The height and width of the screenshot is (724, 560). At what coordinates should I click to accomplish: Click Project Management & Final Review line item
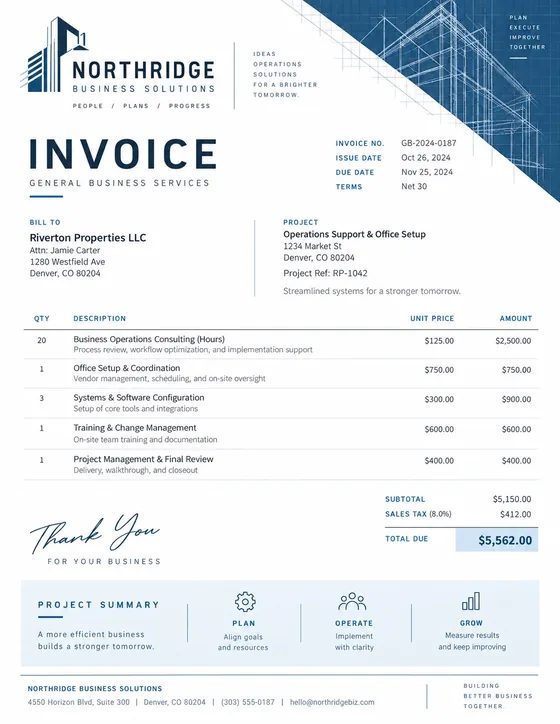tap(143, 459)
